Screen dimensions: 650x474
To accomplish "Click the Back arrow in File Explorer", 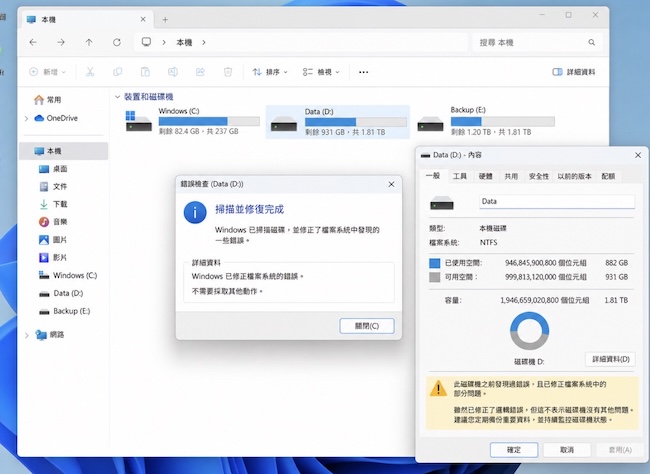I will (33, 42).
